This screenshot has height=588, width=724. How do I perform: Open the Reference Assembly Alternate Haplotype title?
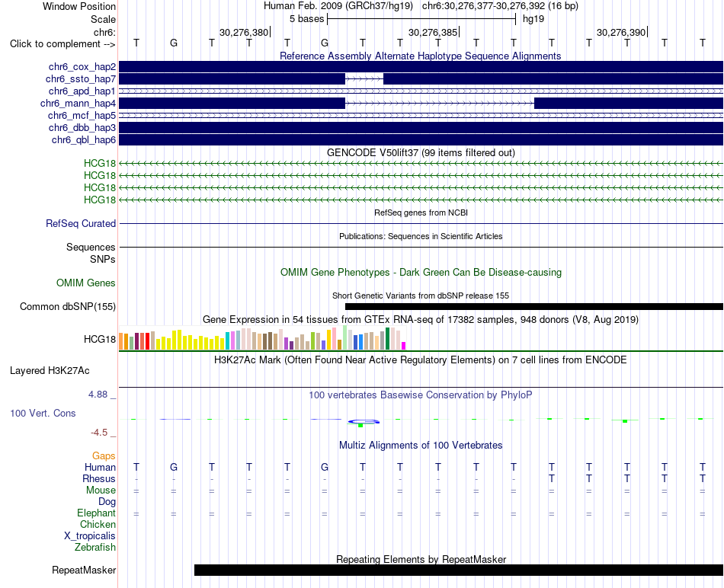pyautogui.click(x=420, y=56)
